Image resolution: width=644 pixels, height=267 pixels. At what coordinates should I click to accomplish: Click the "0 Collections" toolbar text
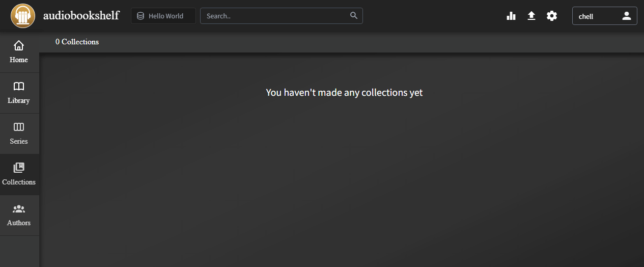tap(77, 42)
